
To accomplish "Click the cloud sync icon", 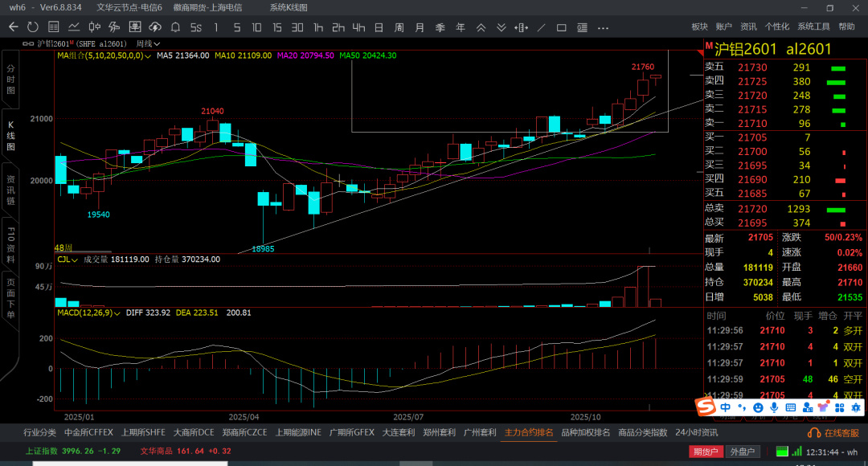I will pos(155,27).
